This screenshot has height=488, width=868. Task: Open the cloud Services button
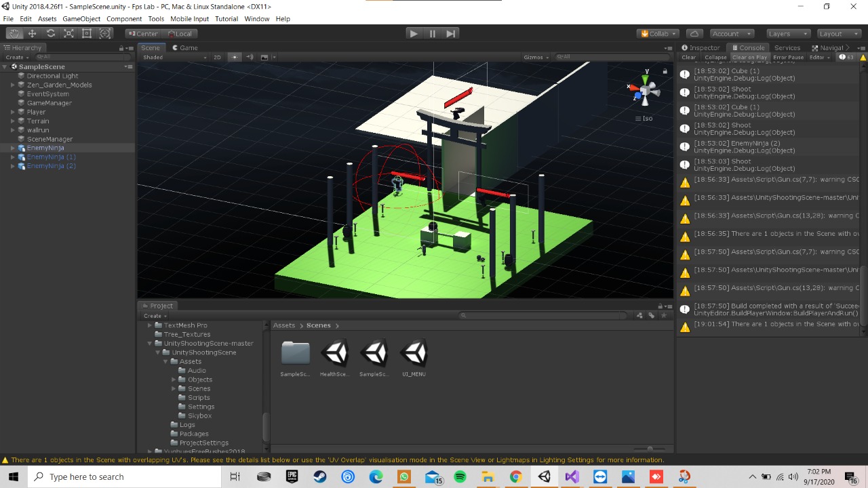pos(694,33)
